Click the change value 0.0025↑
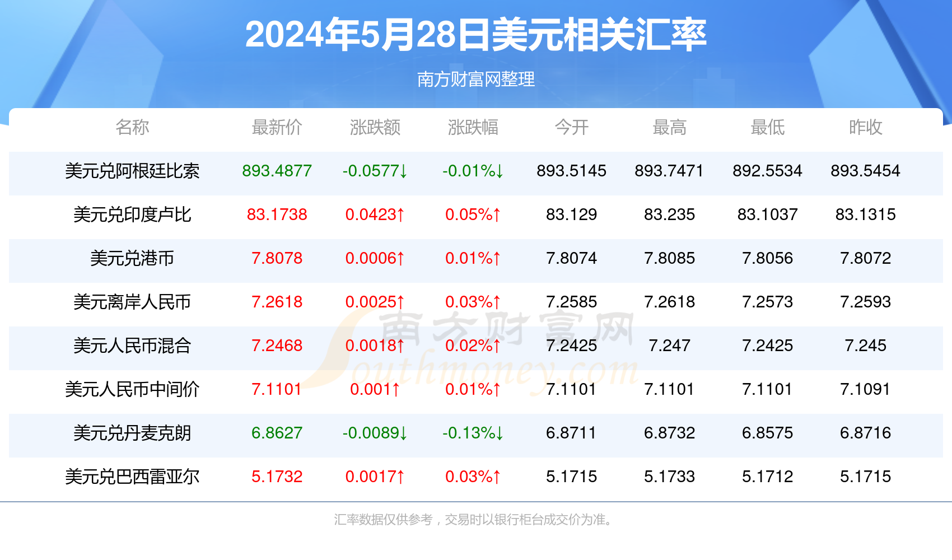952x560 pixels. click(375, 302)
